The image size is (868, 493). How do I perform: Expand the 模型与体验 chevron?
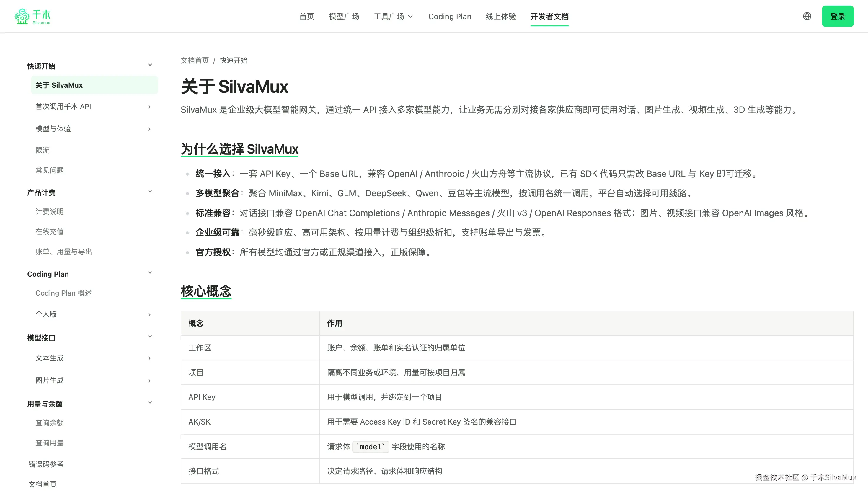coord(149,129)
